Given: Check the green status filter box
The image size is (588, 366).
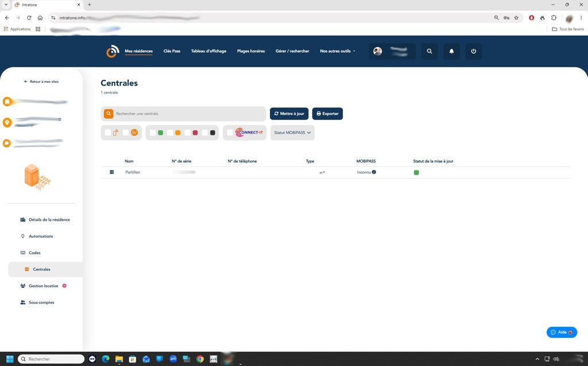Looking at the screenshot, I should (153, 133).
